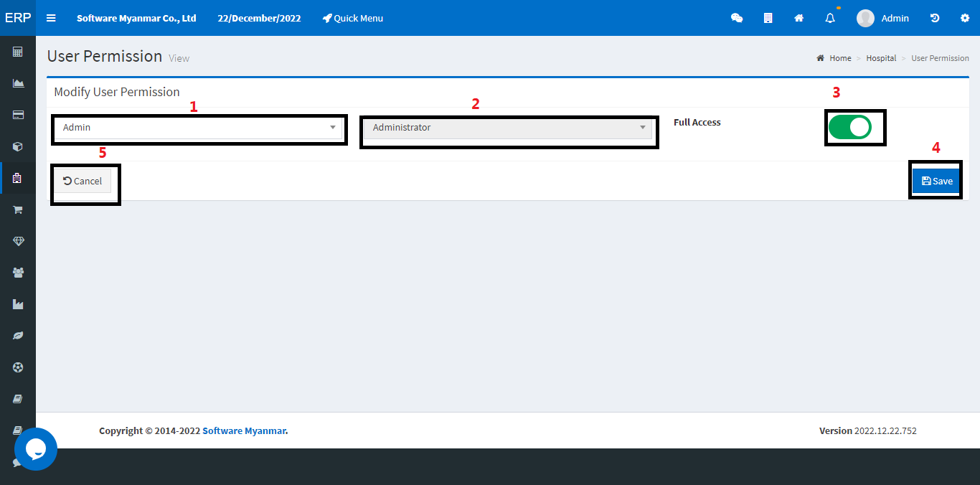Open the hospital module in sidebar
The width and height of the screenshot is (980, 485).
[18, 178]
